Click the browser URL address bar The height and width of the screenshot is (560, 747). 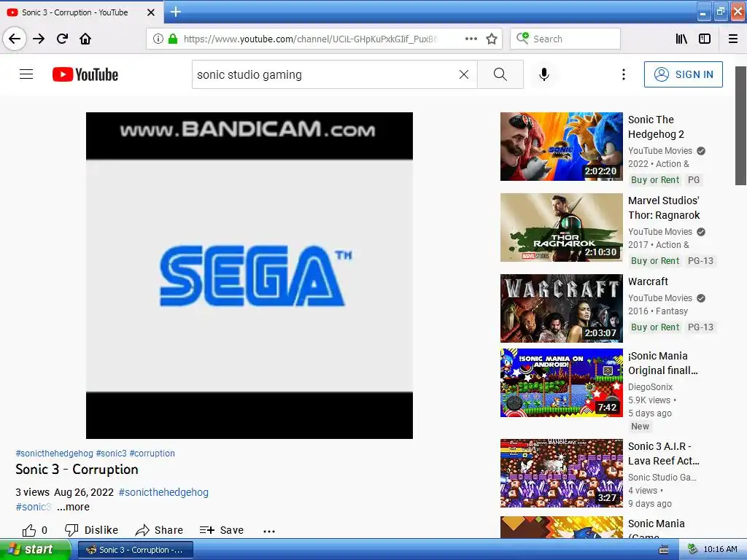pyautogui.click(x=309, y=39)
